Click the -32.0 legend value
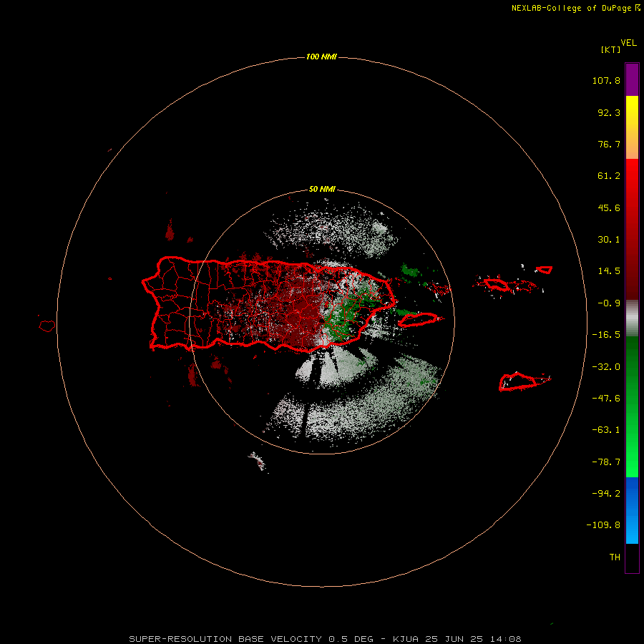The width and height of the screenshot is (644, 644). (606, 367)
